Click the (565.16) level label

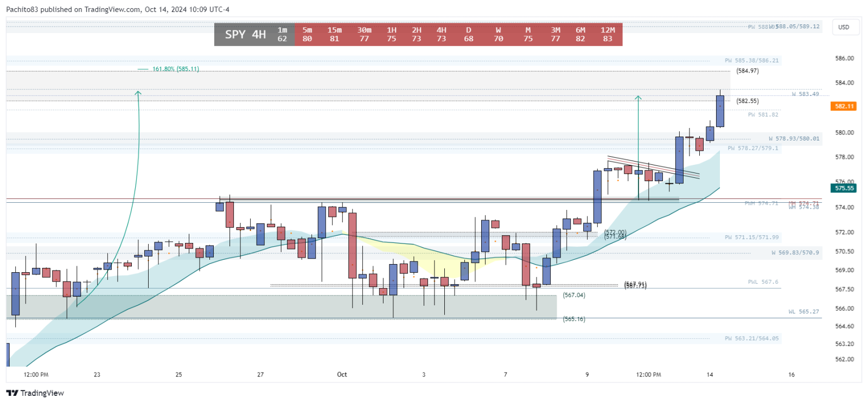[574, 319]
